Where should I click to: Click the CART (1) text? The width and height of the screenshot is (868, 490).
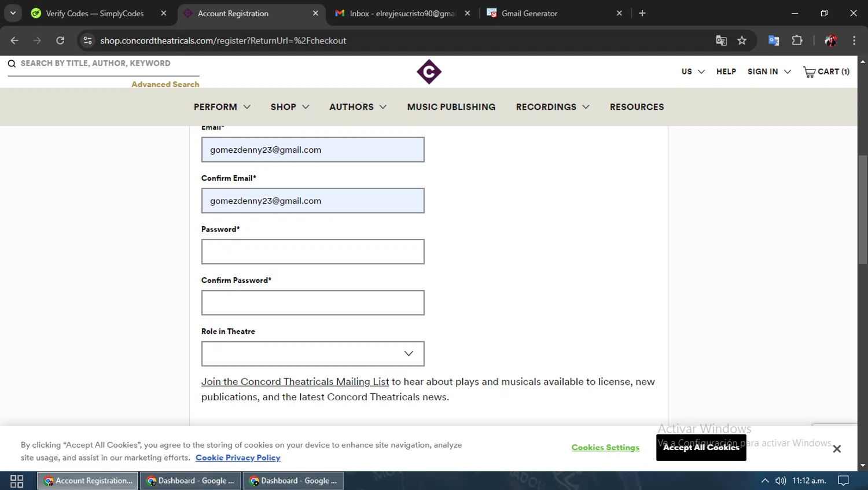pos(833,72)
